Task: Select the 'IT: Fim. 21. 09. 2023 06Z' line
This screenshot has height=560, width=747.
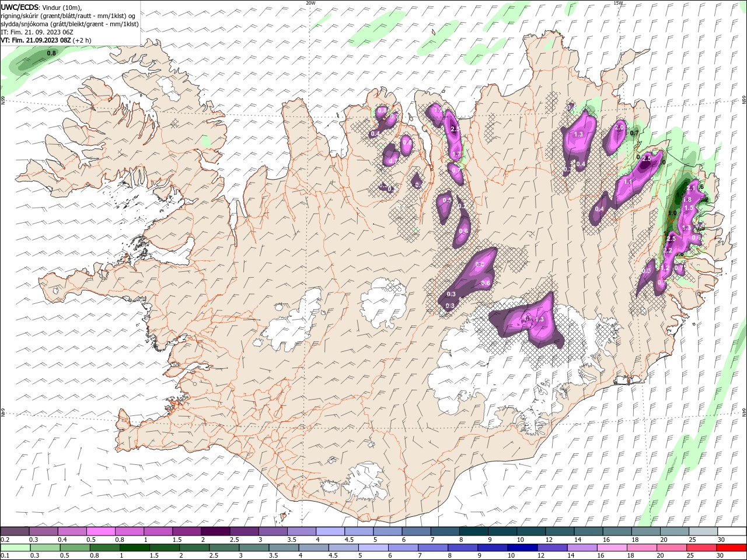Action: [38, 32]
